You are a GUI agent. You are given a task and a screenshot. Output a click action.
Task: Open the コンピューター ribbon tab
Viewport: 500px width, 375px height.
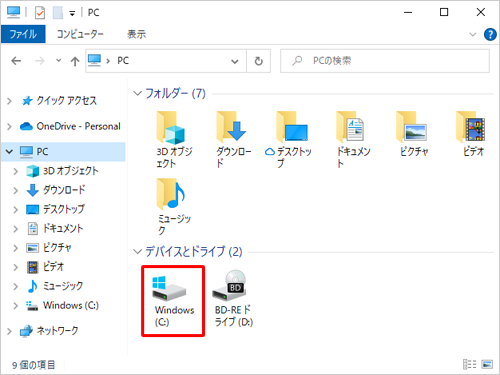(80, 34)
